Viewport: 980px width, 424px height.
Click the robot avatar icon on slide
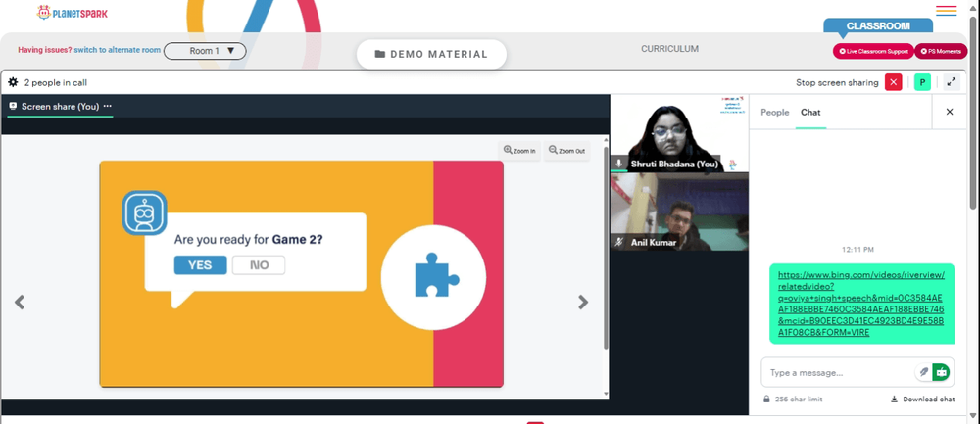coord(144,212)
